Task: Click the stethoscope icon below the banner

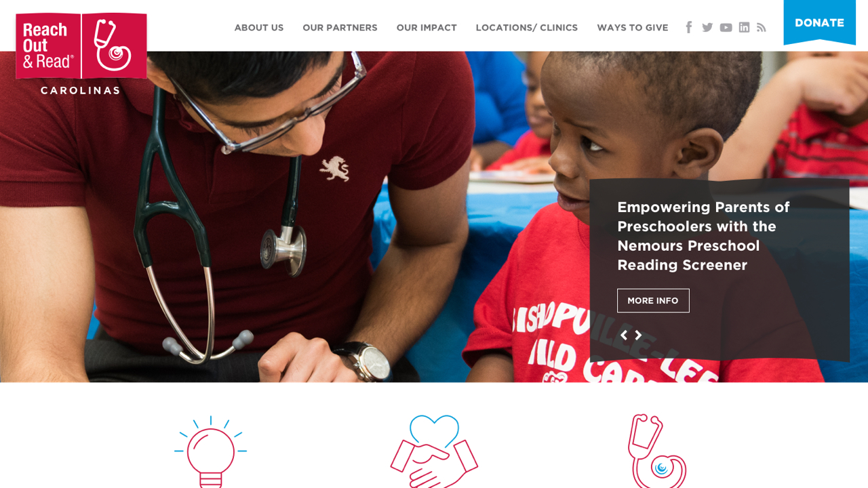Action: click(x=657, y=451)
